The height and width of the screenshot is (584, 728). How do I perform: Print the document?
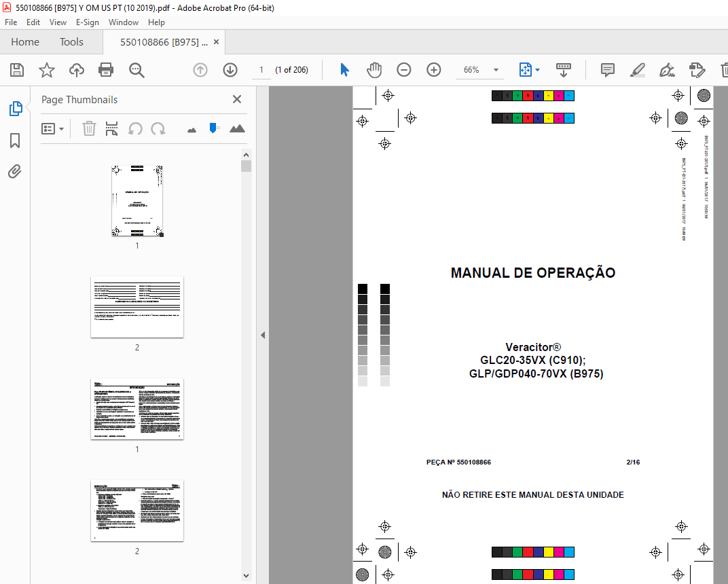(106, 70)
